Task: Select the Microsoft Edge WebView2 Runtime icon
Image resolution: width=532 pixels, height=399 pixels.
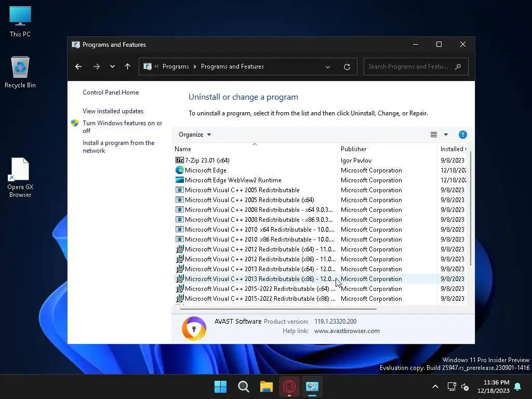Action: [x=179, y=180]
